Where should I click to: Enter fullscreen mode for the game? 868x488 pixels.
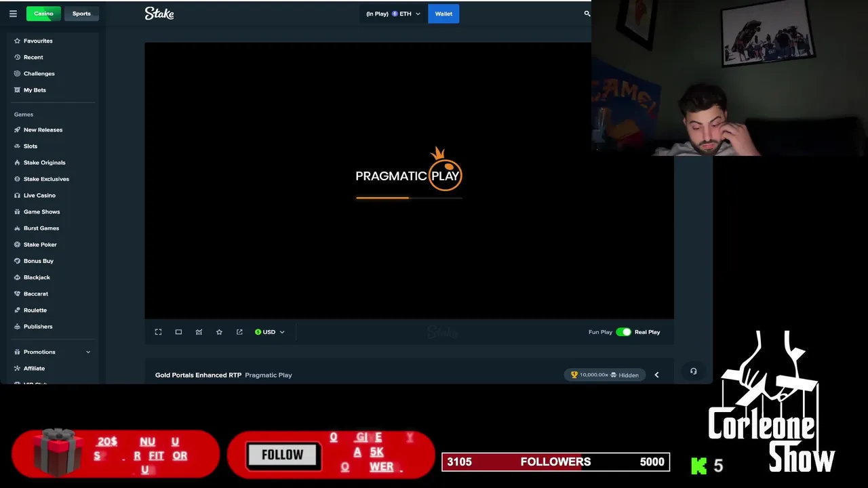click(158, 332)
